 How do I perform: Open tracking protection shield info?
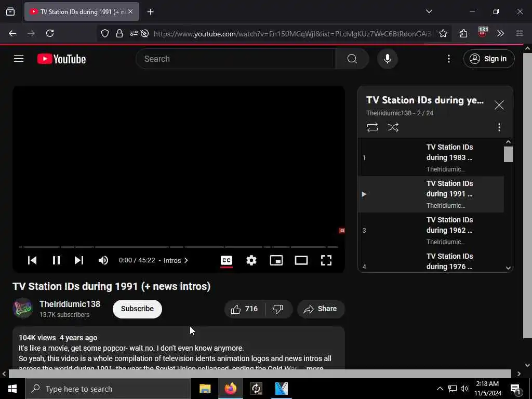click(105, 33)
